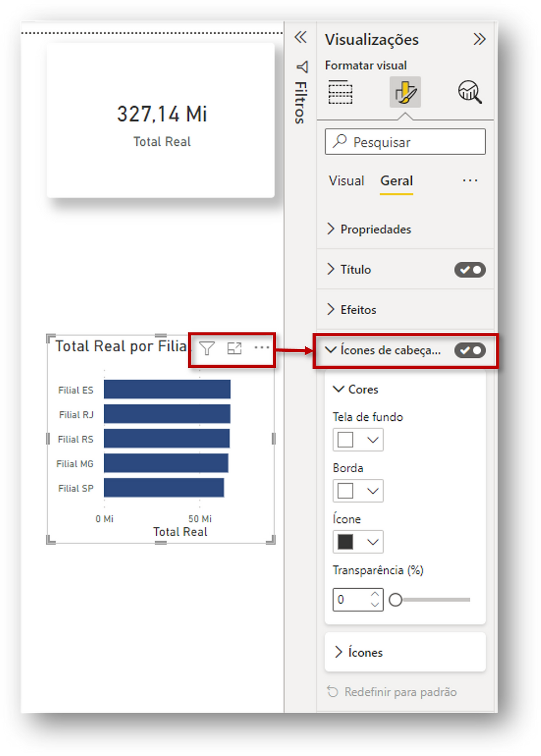Click the Filtros pane label

click(300, 103)
